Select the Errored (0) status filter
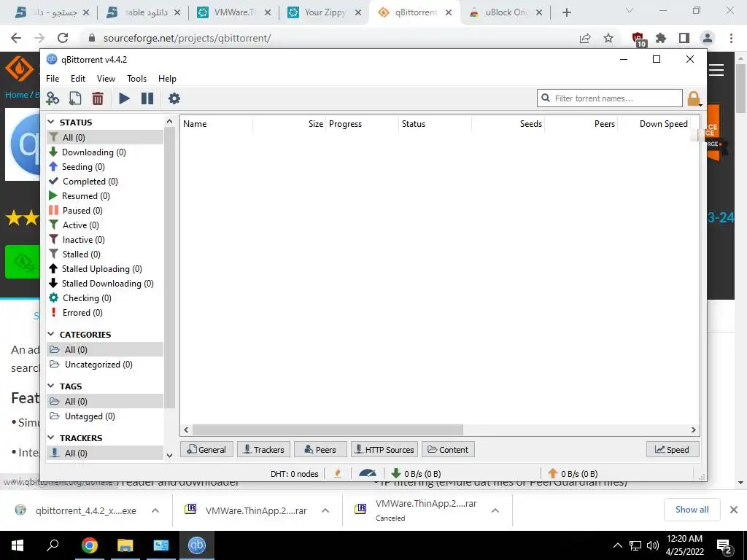 (x=82, y=312)
